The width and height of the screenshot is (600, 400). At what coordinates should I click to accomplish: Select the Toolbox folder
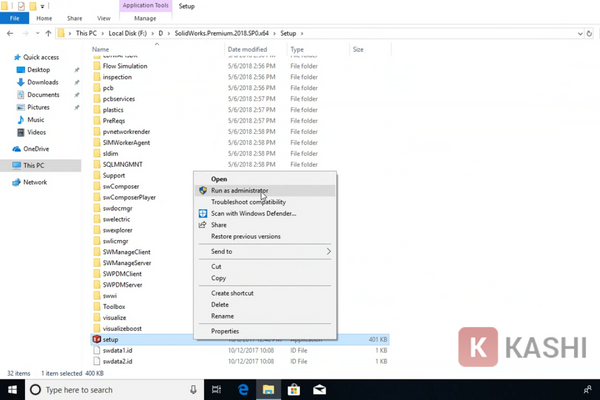(114, 307)
